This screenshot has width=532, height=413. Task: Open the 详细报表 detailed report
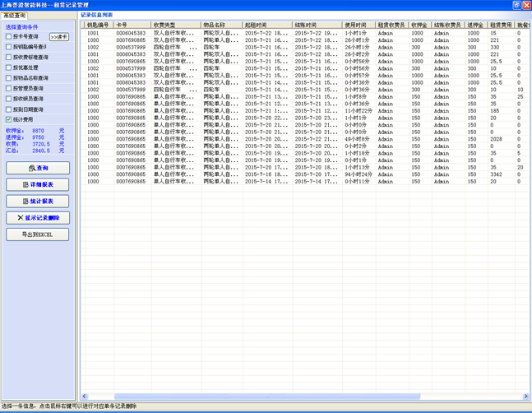click(38, 185)
